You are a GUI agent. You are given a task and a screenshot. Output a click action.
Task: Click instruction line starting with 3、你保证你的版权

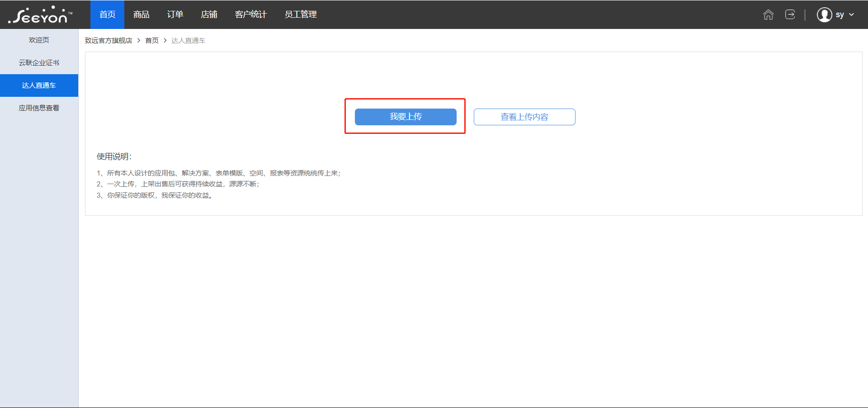coord(155,195)
